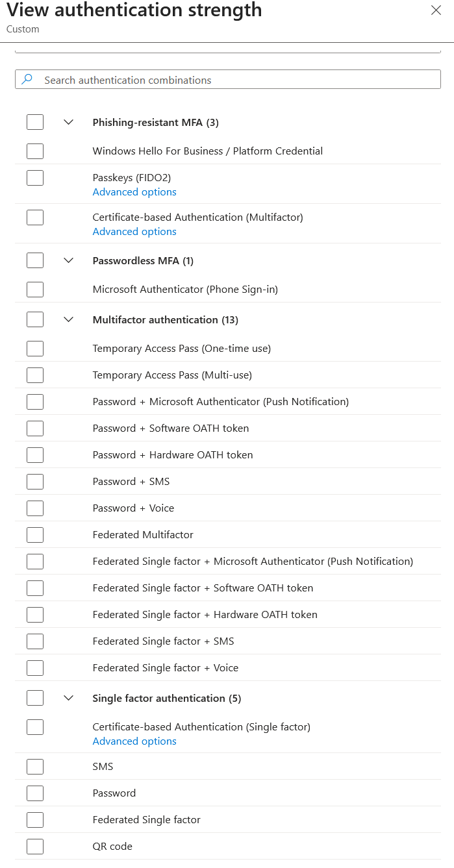Select all Phishing-resistant MFA methods checkbox
Image resolution: width=454 pixels, height=868 pixels.
(35, 122)
